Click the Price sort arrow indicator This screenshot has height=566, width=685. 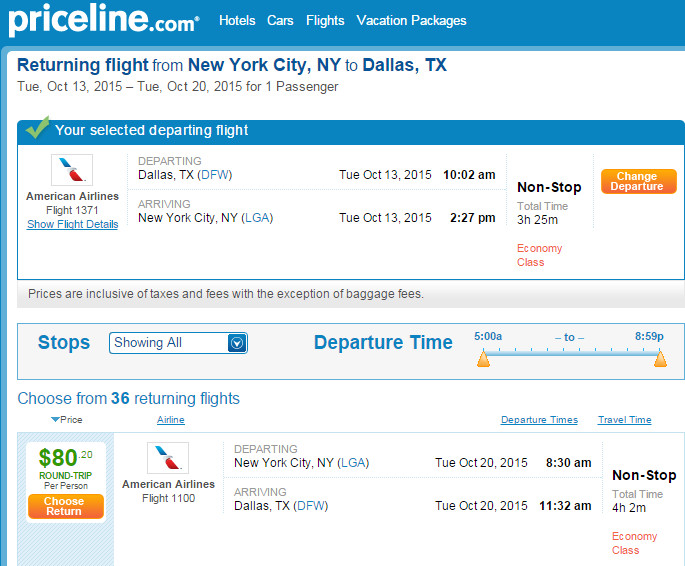55,419
